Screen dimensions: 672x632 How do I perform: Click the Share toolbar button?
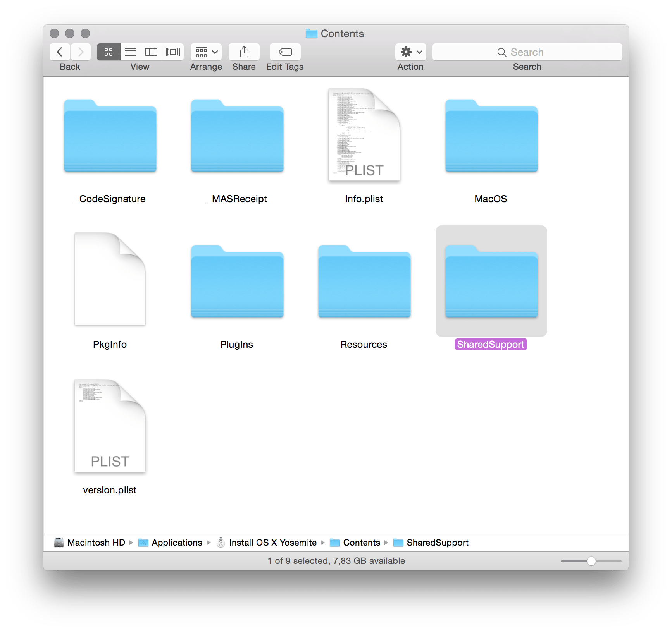pos(244,52)
